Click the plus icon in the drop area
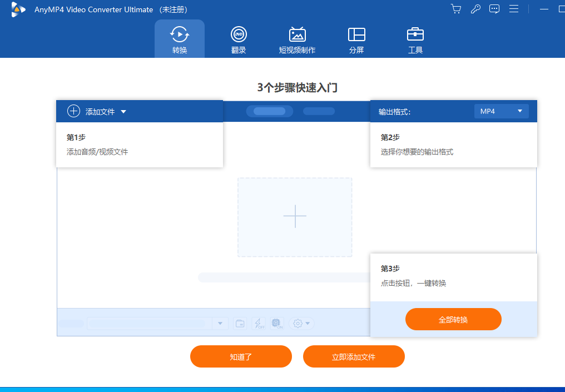 295,217
